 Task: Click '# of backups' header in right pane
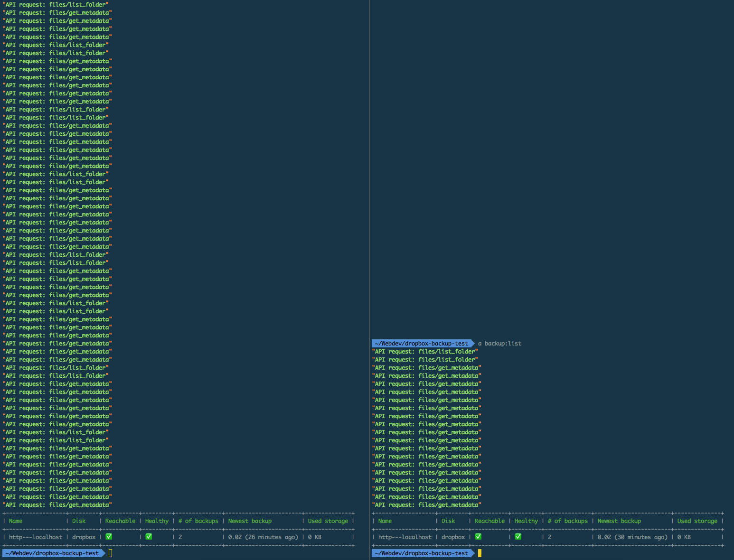coord(568,521)
